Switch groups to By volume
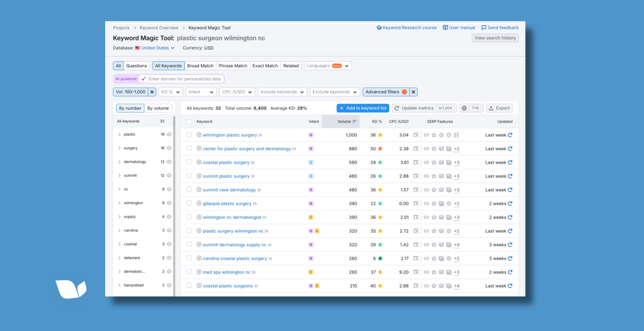Image resolution: width=644 pixels, height=331 pixels. [158, 108]
